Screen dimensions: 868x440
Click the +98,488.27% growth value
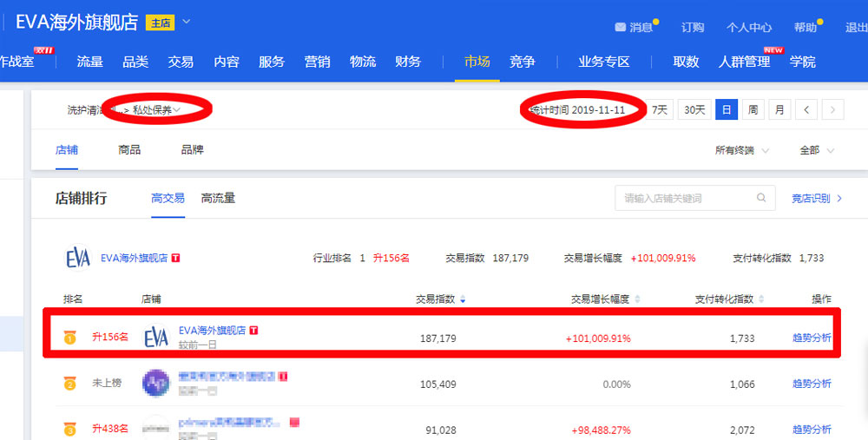point(601,430)
